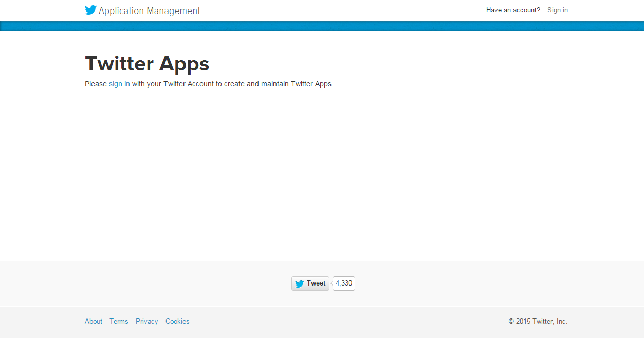Click the 'Have an account?' text
The width and height of the screenshot is (644, 338).
pos(513,10)
